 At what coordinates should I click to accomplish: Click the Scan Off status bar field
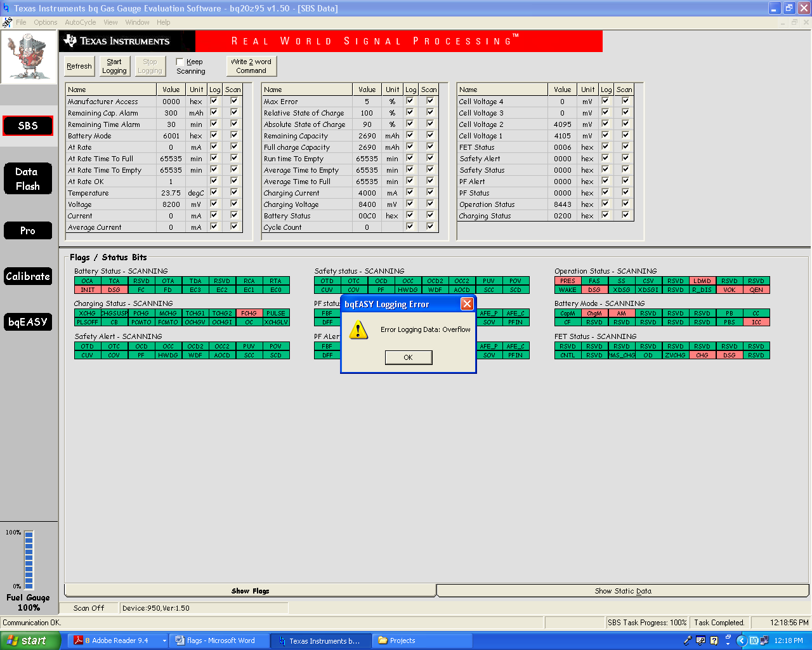pyautogui.click(x=89, y=608)
